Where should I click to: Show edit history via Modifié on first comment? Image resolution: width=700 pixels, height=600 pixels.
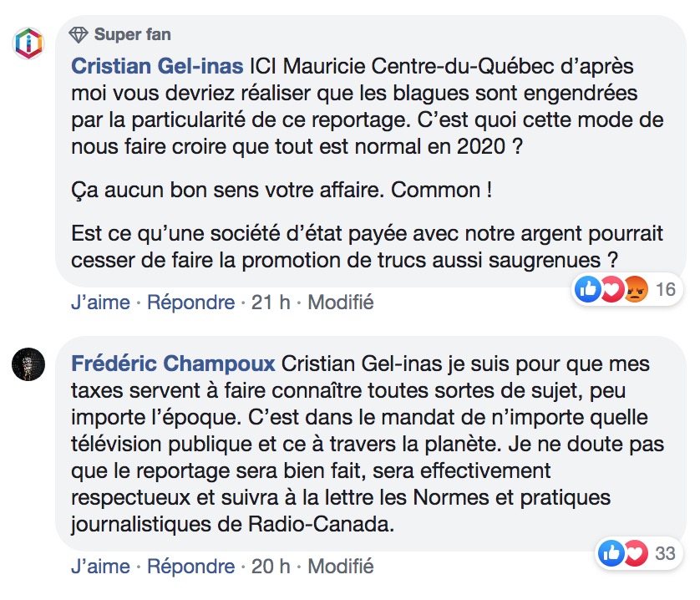pos(341,302)
